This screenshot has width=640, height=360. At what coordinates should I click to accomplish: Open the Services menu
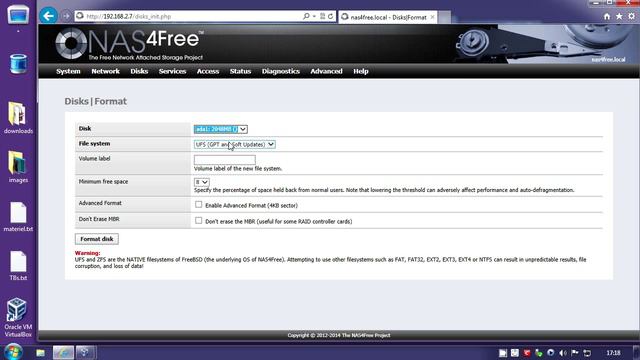pos(172,71)
